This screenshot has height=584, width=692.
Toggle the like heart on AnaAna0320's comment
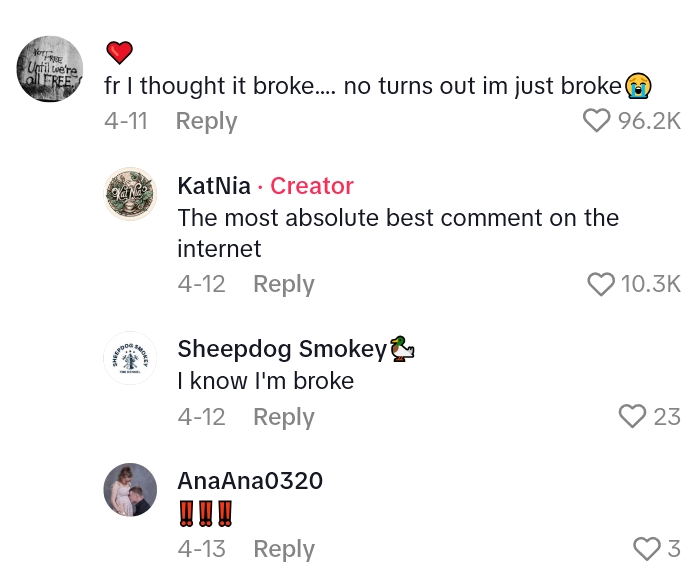pyautogui.click(x=647, y=548)
